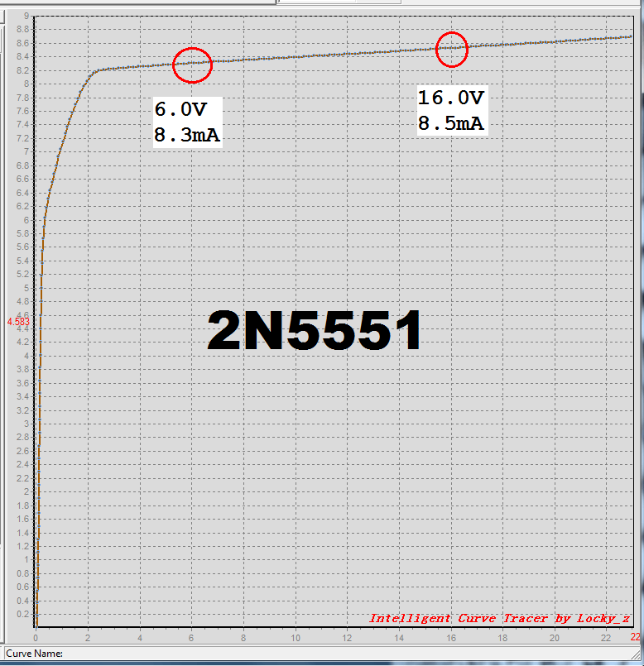Viewport: 644px width, 666px height.
Task: Click the 4 label on the X axis
Action: [140, 638]
